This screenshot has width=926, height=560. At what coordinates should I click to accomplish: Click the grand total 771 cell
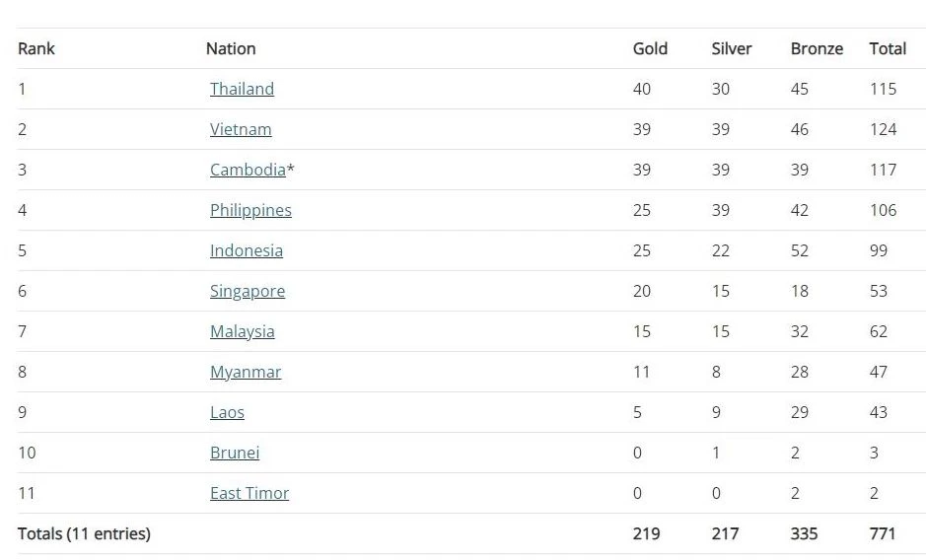coord(883,533)
